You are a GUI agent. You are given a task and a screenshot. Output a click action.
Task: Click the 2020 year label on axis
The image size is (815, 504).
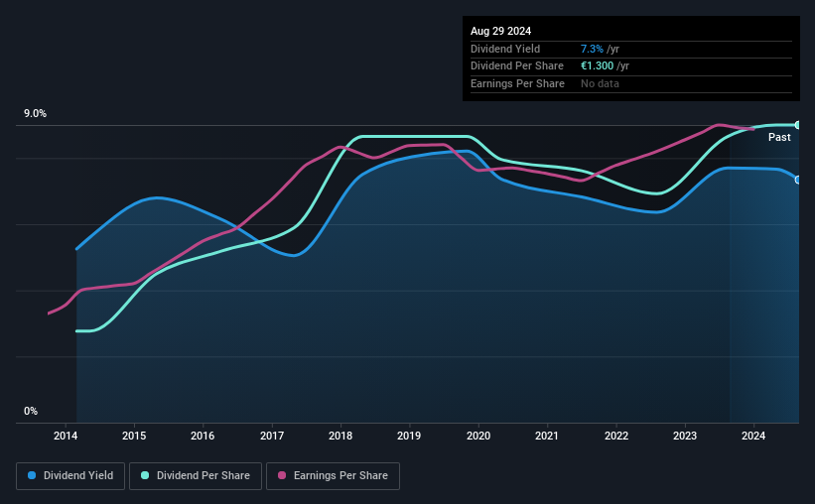coord(478,436)
